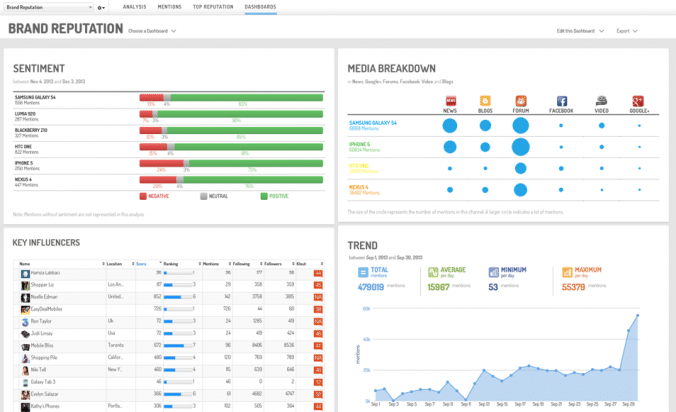Click the Sep 30 peak trend point
Viewport: 676px width, 412px height.
pos(638,315)
